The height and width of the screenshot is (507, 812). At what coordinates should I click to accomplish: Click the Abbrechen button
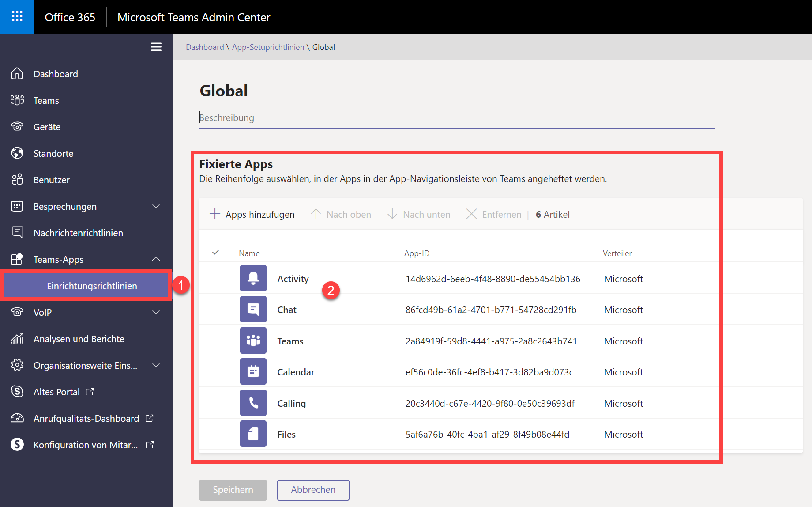313,490
